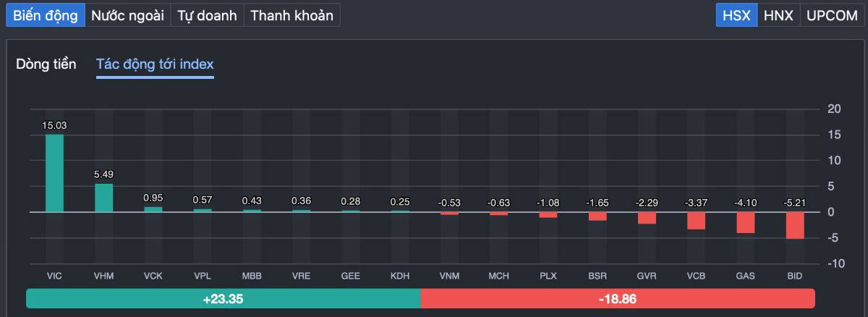The height and width of the screenshot is (317, 868).
Task: Click the green +23.35 total bar
Action: coord(223,298)
